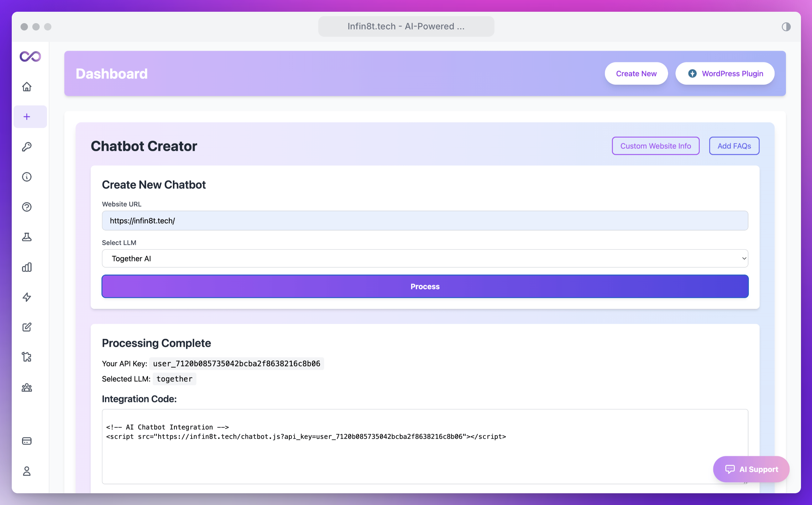Open the API key sidebar icon

27,147
